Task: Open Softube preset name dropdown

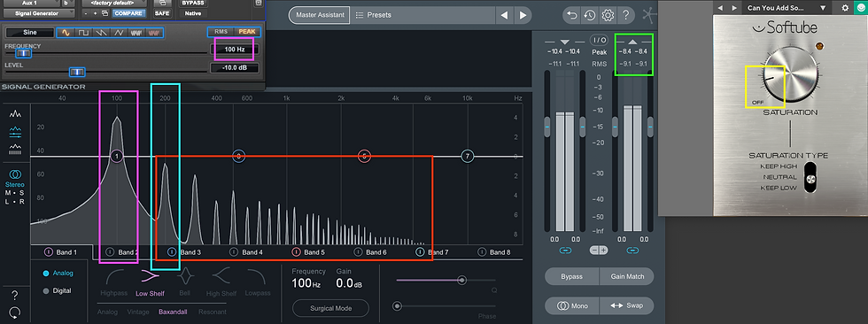Action: [x=787, y=8]
